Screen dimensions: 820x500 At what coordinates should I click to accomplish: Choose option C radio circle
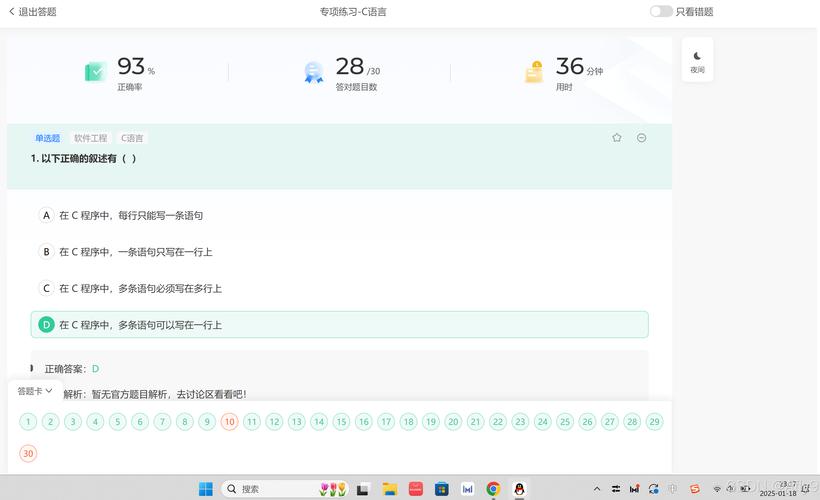pyautogui.click(x=46, y=288)
